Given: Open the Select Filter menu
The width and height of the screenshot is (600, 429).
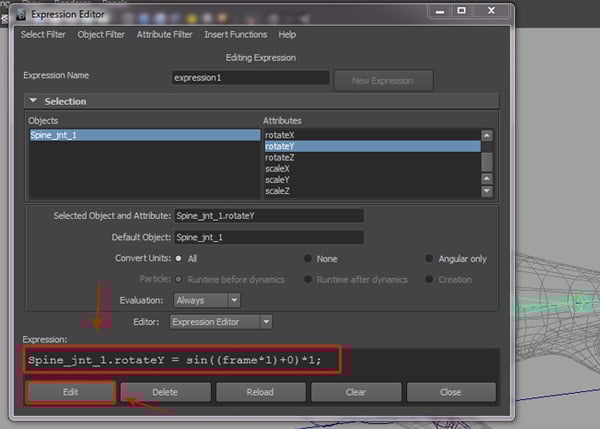Looking at the screenshot, I should [x=45, y=34].
